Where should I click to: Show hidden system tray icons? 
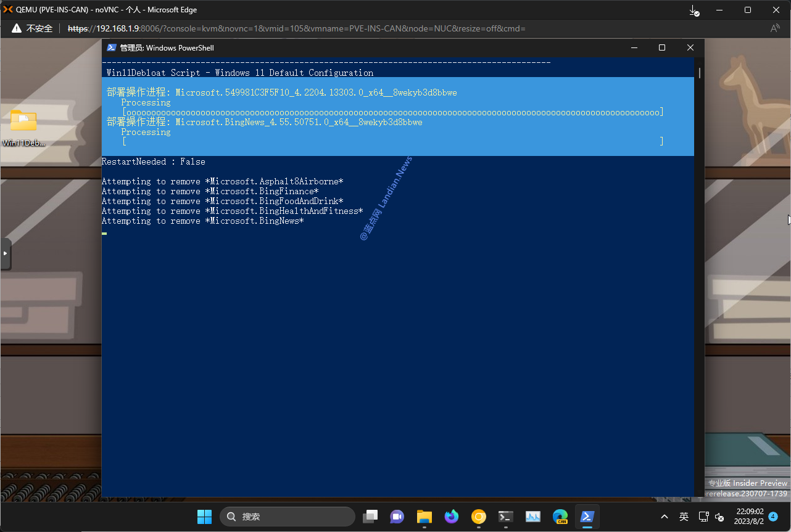click(x=664, y=517)
